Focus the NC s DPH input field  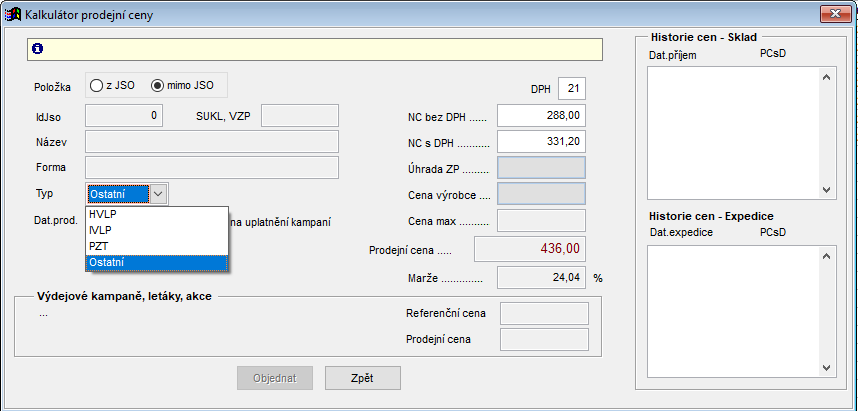coord(540,143)
